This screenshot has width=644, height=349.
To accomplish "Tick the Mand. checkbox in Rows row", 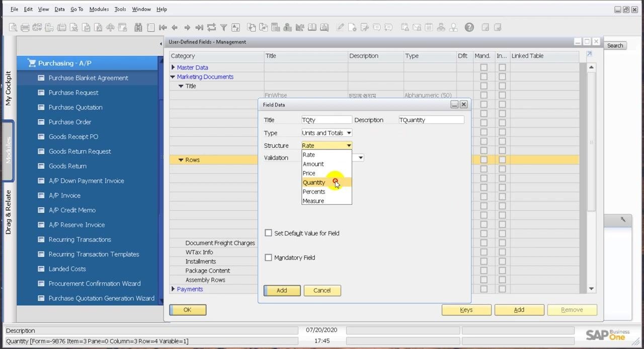I will point(484,160).
